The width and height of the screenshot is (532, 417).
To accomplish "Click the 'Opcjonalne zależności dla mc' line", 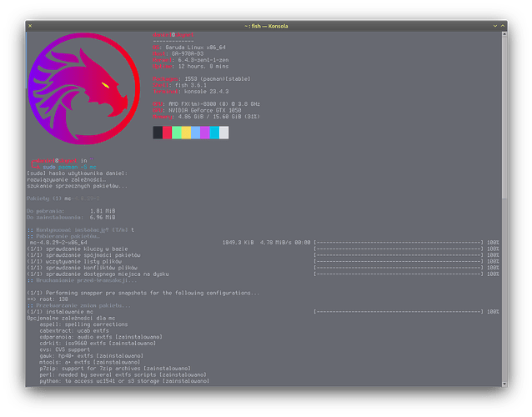I will [71, 318].
